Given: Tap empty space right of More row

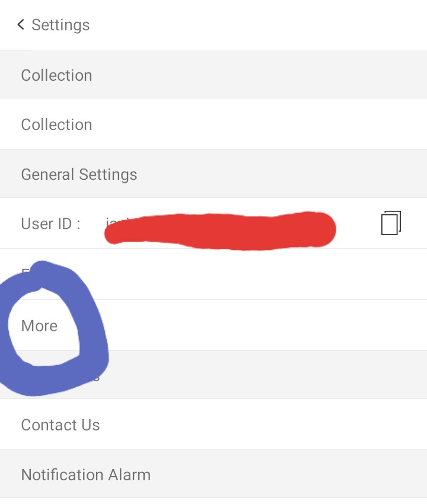Looking at the screenshot, I should click(x=267, y=325).
